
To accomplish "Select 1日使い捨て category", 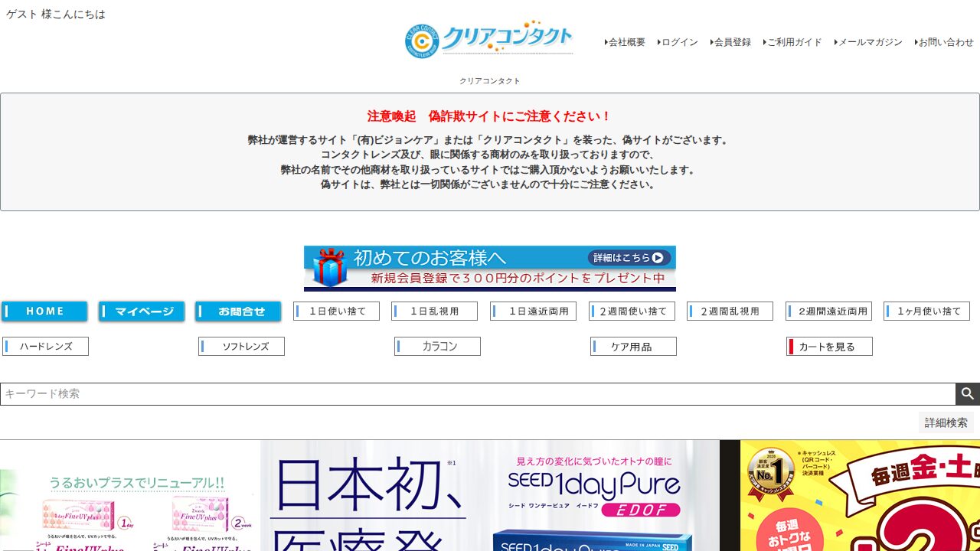I will 336,311.
